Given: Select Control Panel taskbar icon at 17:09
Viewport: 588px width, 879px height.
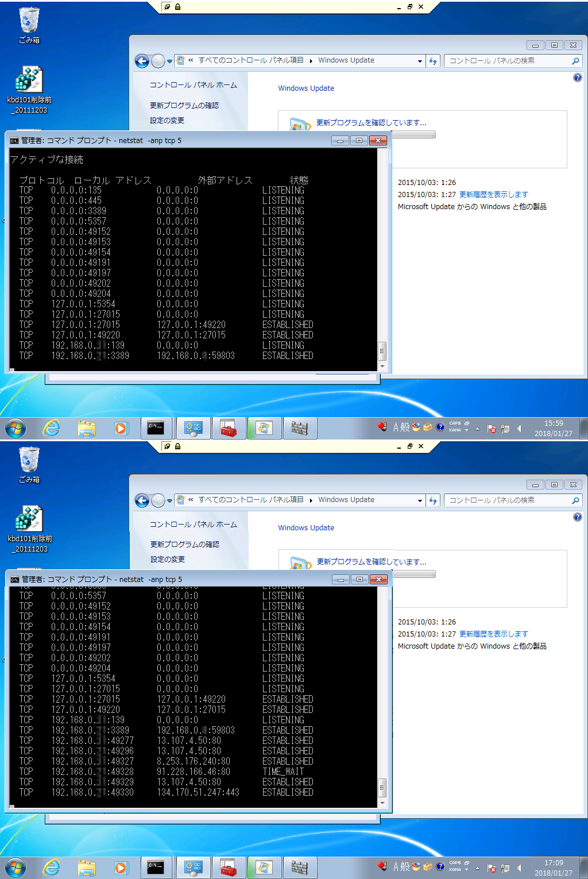Looking at the screenshot, I should (x=194, y=868).
